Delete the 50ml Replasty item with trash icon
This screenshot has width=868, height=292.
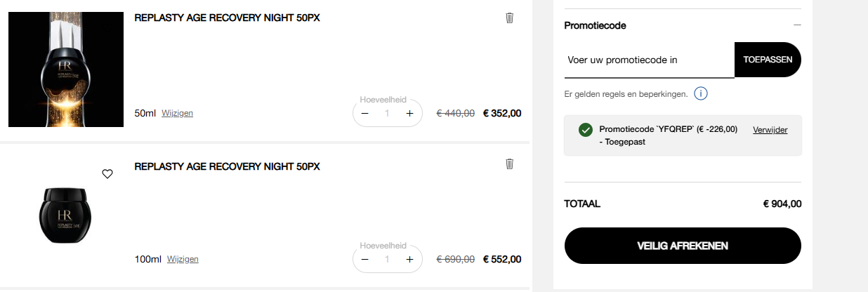click(x=510, y=18)
